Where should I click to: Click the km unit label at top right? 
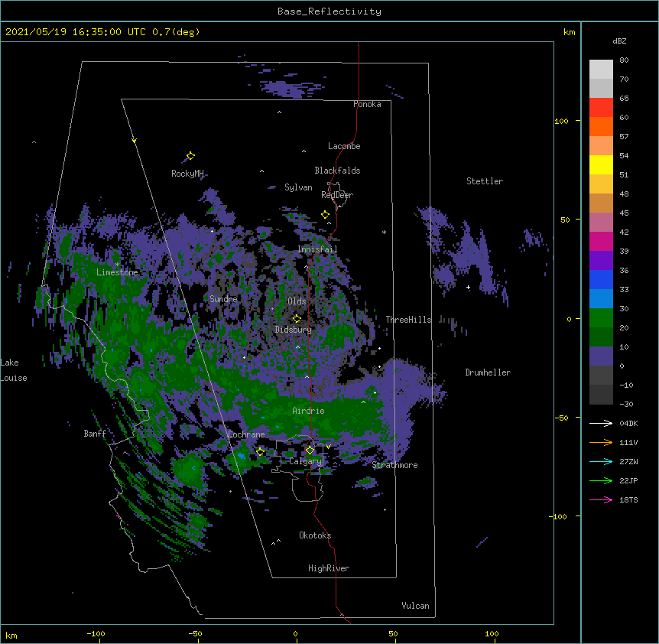570,32
